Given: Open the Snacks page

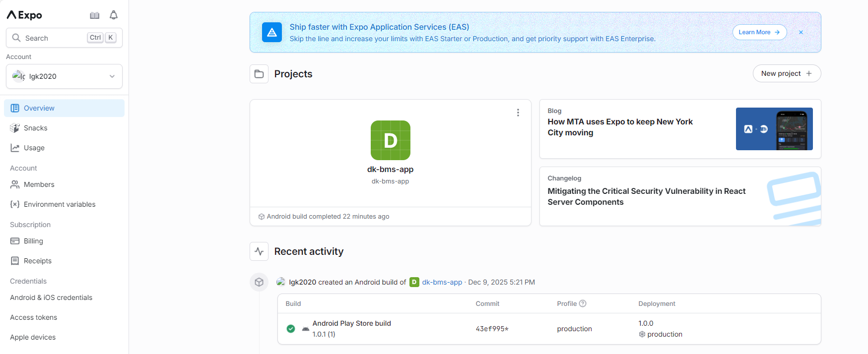Looking at the screenshot, I should point(36,128).
